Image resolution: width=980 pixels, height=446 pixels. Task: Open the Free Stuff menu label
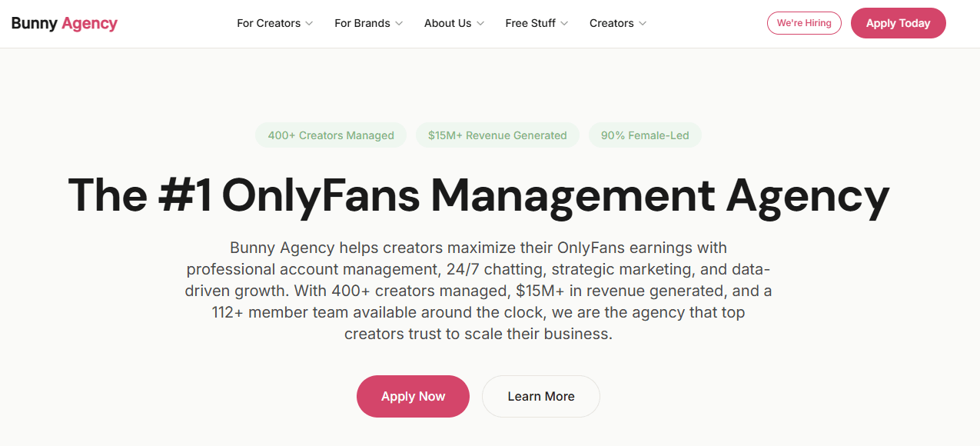pyautogui.click(x=530, y=23)
